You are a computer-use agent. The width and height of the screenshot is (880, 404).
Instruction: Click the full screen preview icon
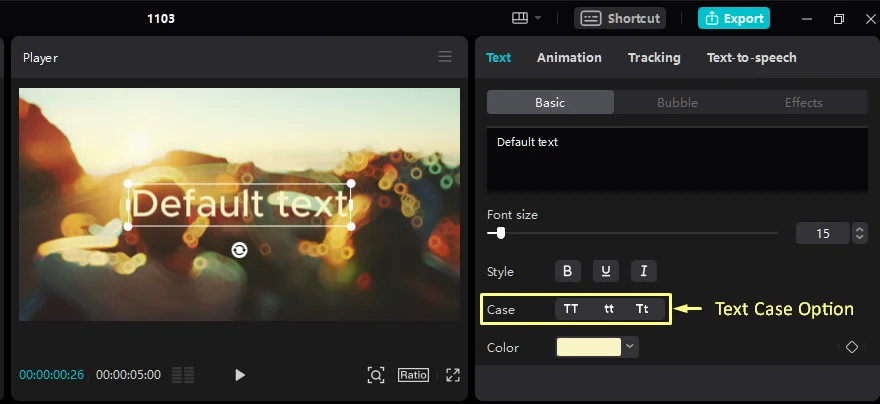453,375
